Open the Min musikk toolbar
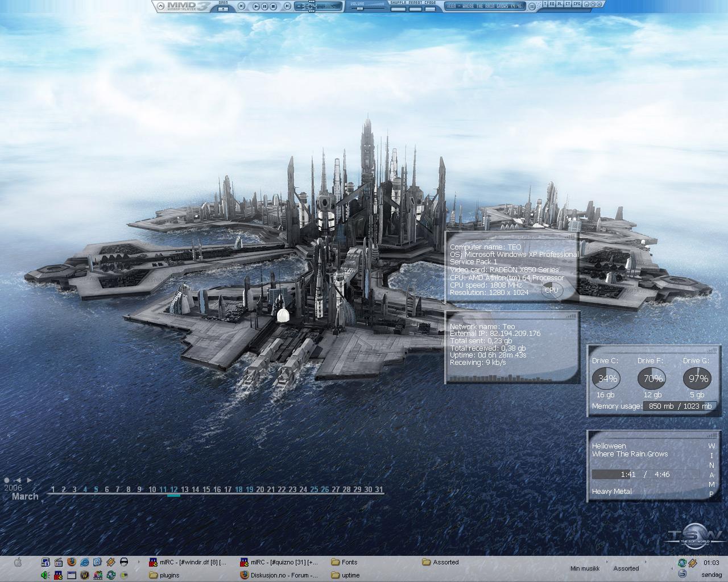Screen dimensions: 728x582 click(x=585, y=568)
